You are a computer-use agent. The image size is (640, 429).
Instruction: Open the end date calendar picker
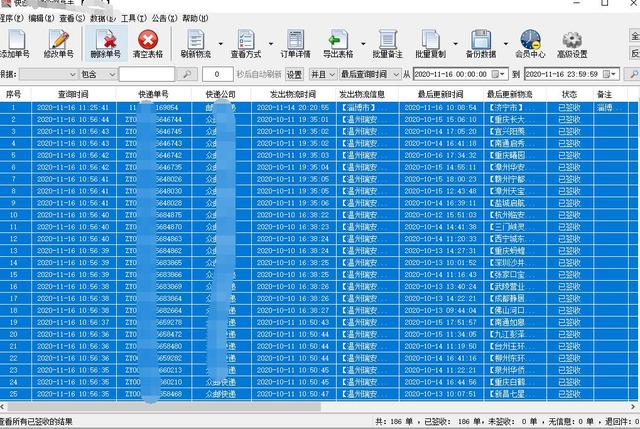[610, 74]
